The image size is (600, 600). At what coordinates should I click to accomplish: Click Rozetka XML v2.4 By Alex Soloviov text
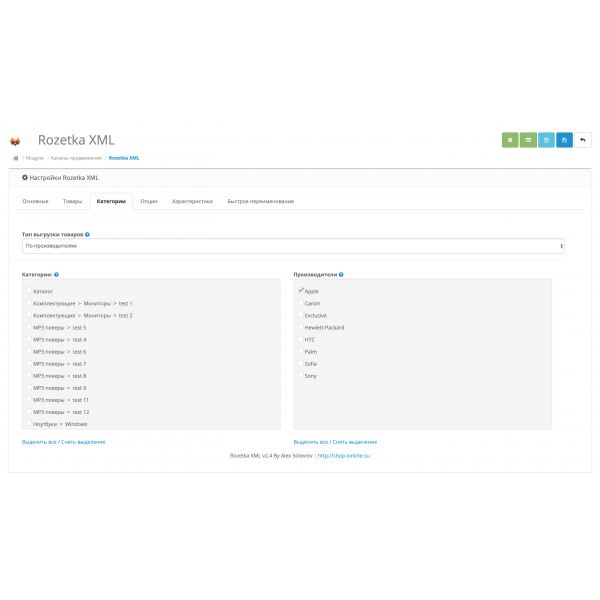[x=271, y=456]
